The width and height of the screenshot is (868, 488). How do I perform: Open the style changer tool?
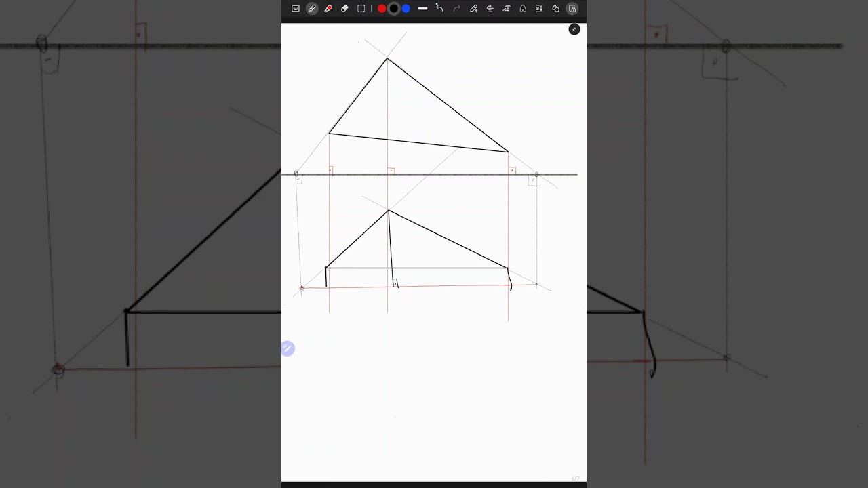click(523, 9)
